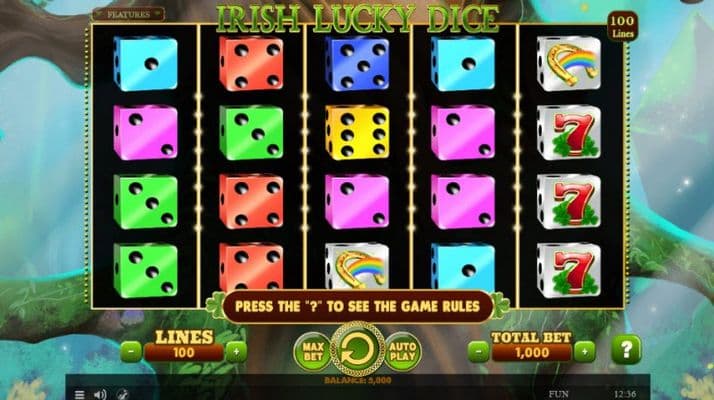Select the yellow six dice
Viewport: 714px width, 400px height.
coord(357,133)
